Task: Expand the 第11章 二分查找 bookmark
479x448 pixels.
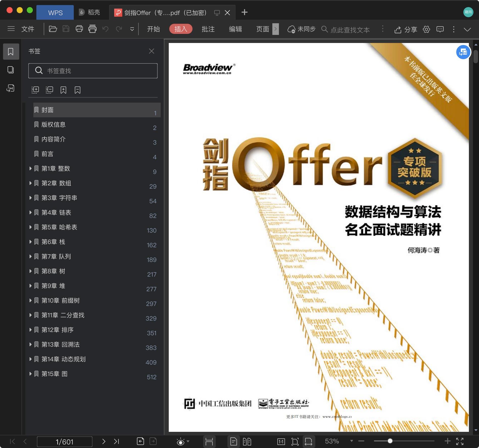Action: pos(30,315)
